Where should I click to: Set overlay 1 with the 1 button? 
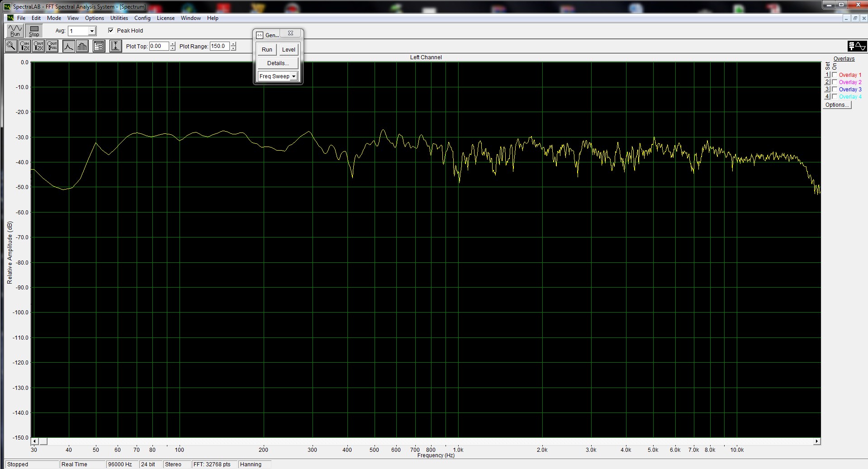(827, 75)
